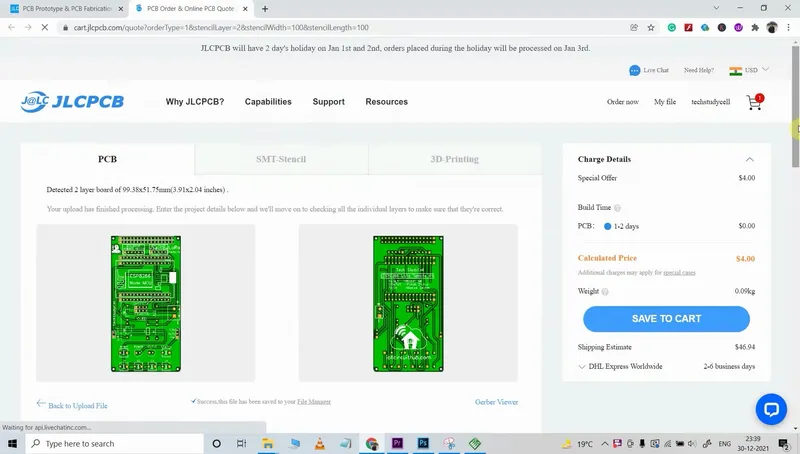Open the Capabilities menu

[x=268, y=102]
